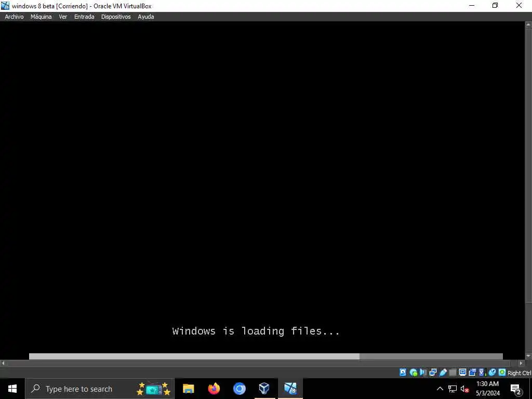
Task: Close the VirtualBox VM window
Action: point(519,5)
